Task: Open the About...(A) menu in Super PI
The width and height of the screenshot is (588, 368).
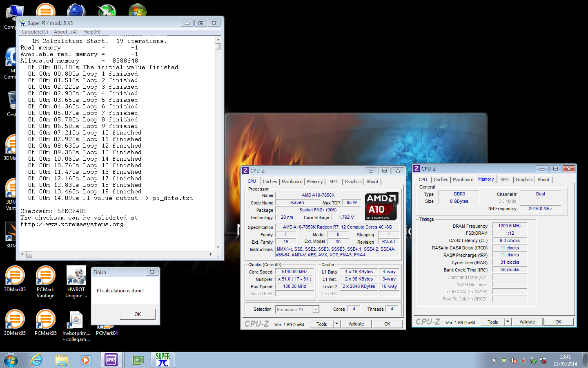Action: point(65,32)
